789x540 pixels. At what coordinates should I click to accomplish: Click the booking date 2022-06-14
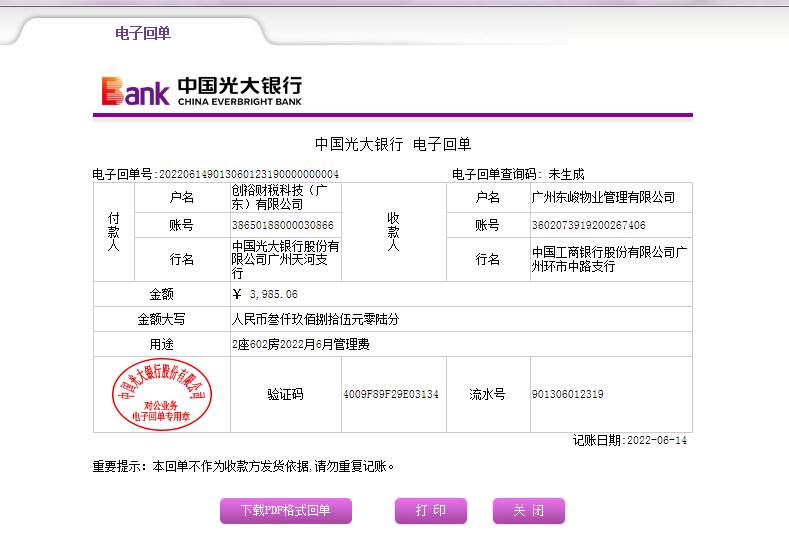(x=656, y=440)
